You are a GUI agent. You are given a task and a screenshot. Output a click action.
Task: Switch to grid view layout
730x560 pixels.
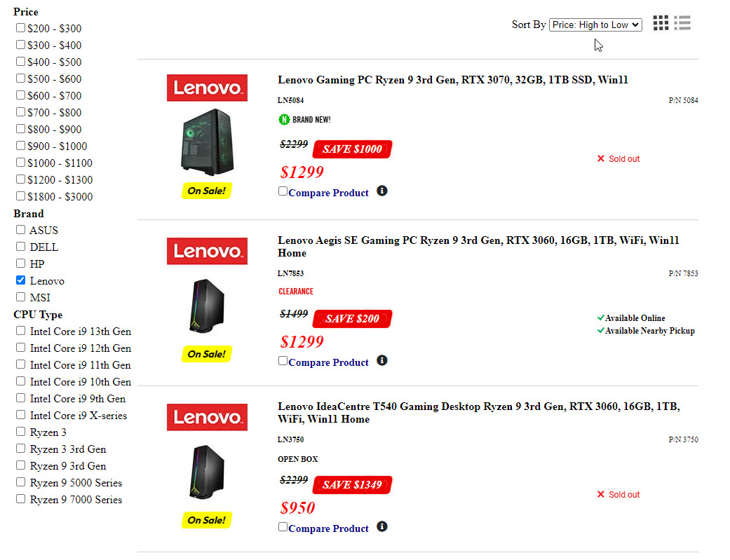pyautogui.click(x=661, y=23)
